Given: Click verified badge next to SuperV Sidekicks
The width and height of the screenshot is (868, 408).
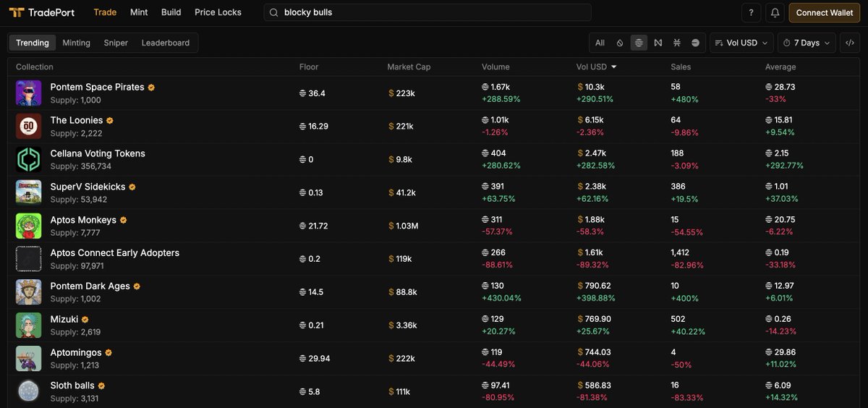Looking at the screenshot, I should pos(132,187).
